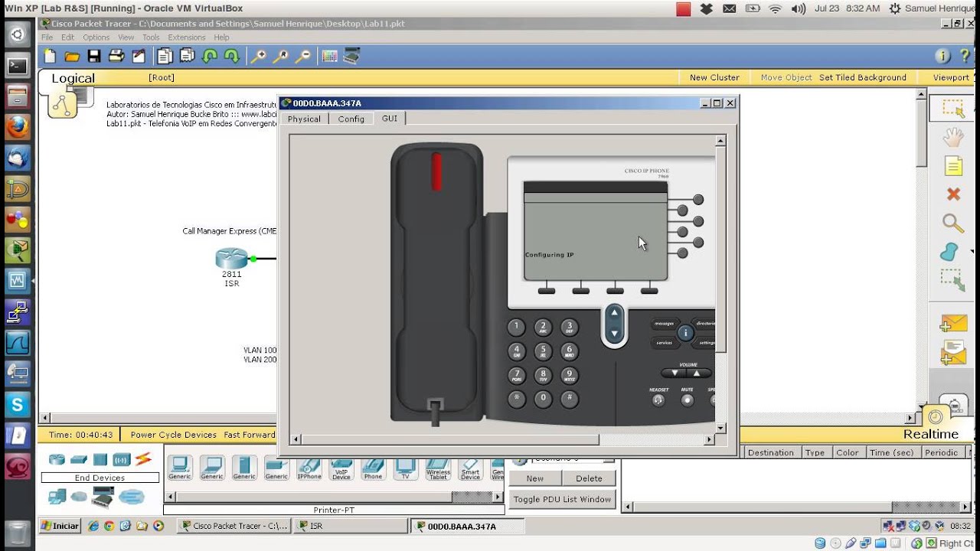Click the New scenario button
980x551 pixels.
coord(535,478)
